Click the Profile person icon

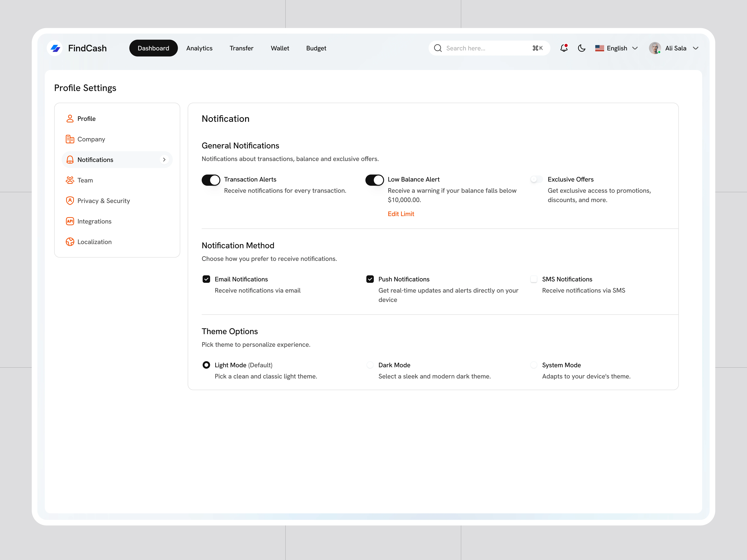pyautogui.click(x=70, y=119)
